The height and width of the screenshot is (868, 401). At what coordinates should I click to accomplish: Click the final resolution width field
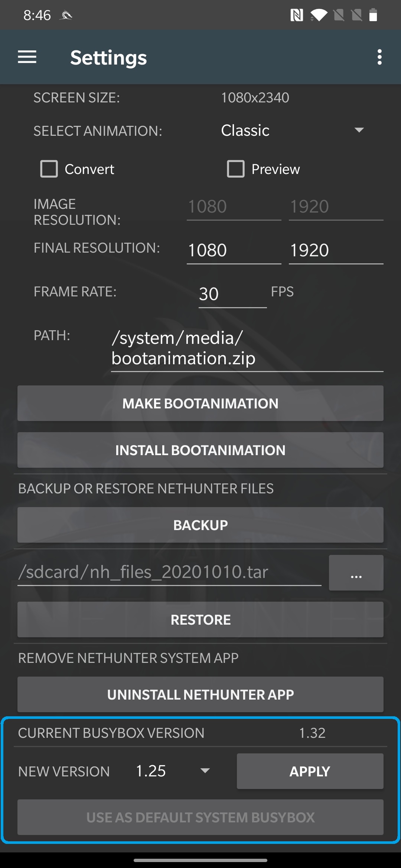click(234, 250)
